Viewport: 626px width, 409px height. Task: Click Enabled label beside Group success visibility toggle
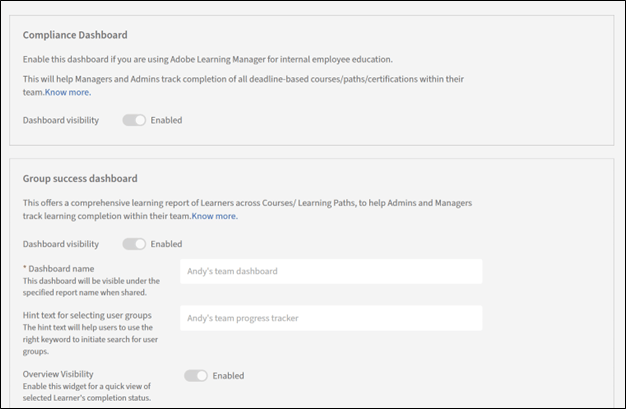pos(166,244)
